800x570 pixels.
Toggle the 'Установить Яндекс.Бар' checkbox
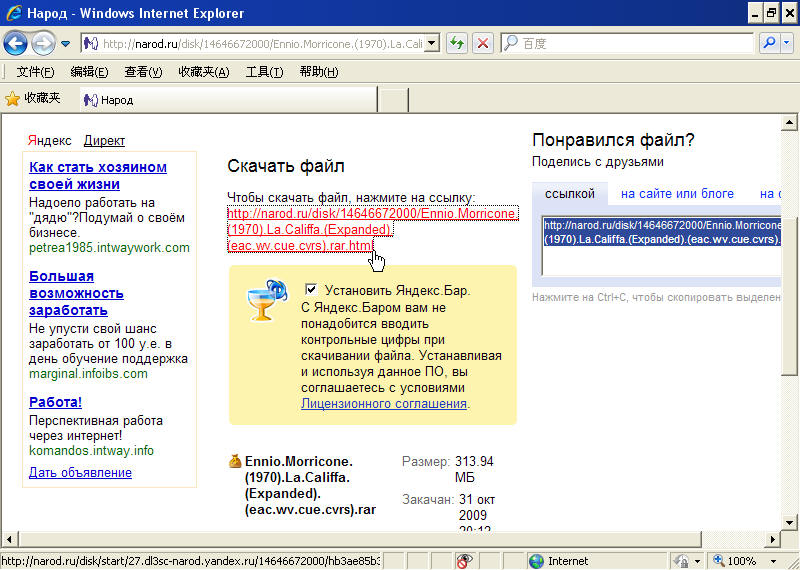point(311,289)
